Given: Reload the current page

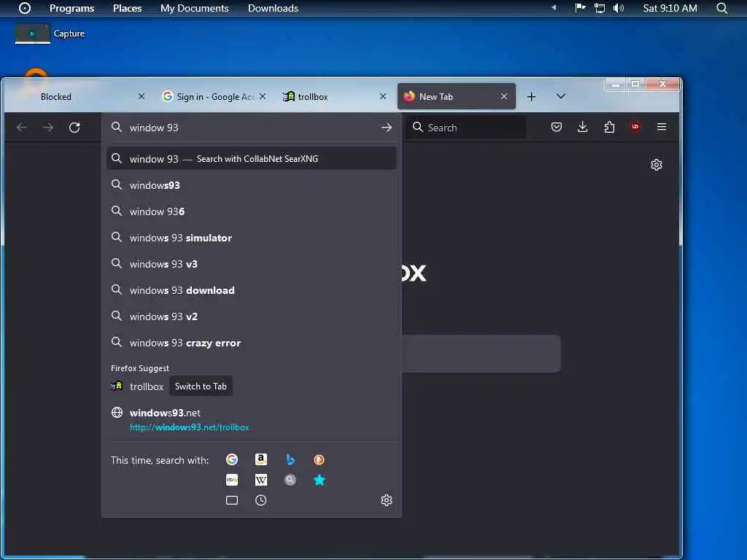Looking at the screenshot, I should pos(74,127).
